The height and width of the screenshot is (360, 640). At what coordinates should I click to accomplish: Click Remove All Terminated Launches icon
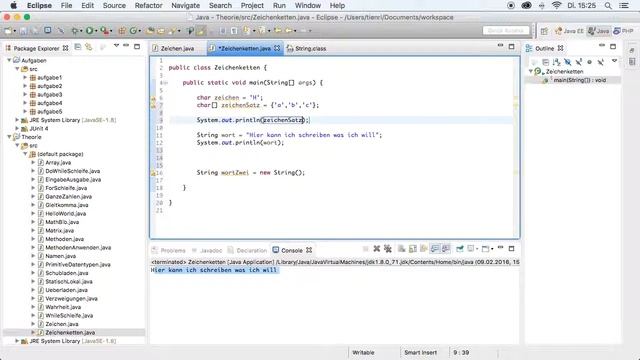pos(388,249)
